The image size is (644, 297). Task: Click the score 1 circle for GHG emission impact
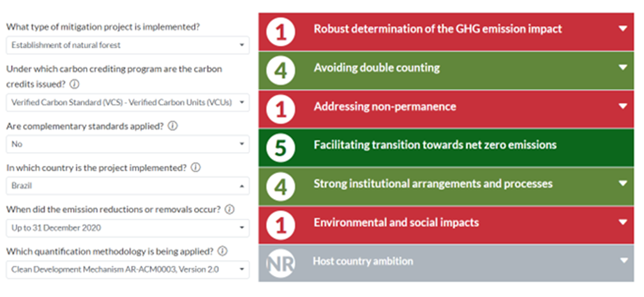tap(281, 32)
